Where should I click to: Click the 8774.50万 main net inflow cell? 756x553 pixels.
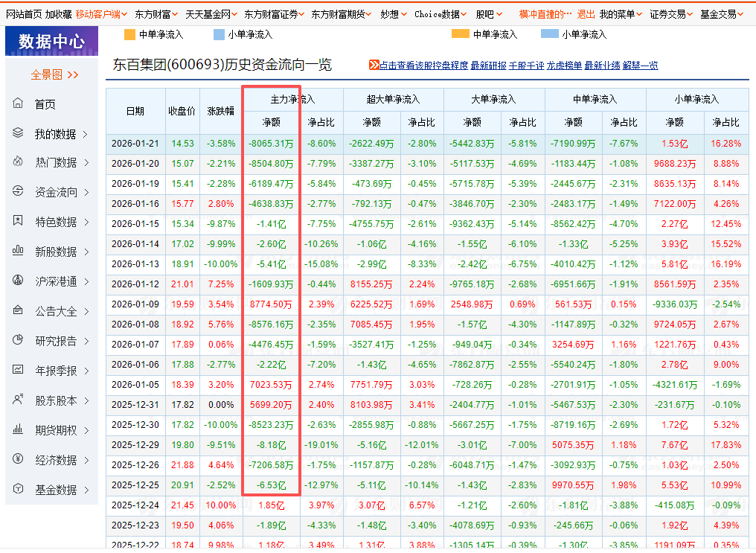click(x=271, y=304)
